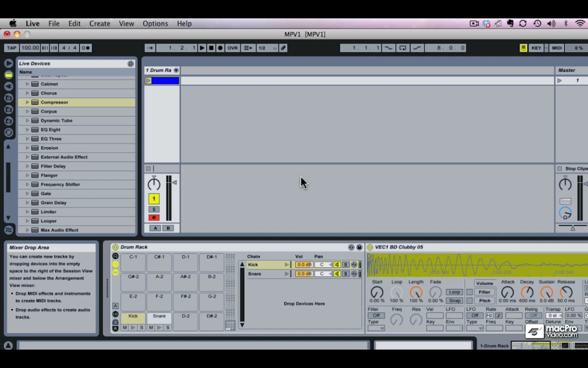Open the Create menu
This screenshot has width=588, height=368.
[100, 23]
